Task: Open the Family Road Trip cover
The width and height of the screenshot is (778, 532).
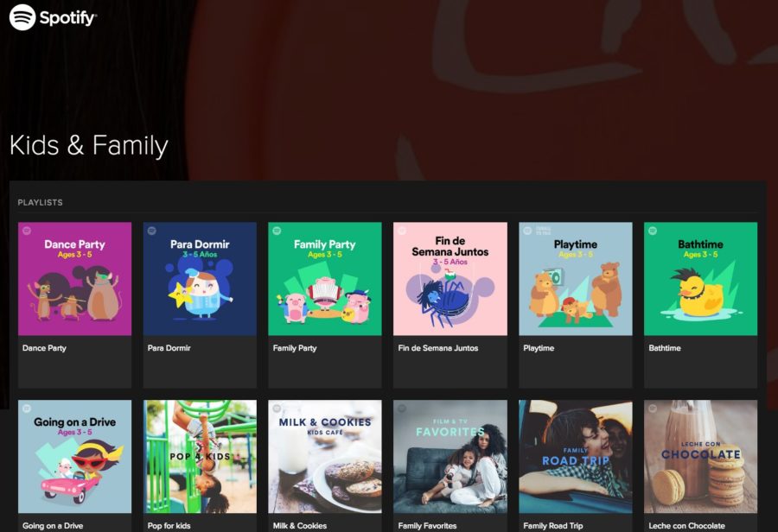Action: point(576,457)
